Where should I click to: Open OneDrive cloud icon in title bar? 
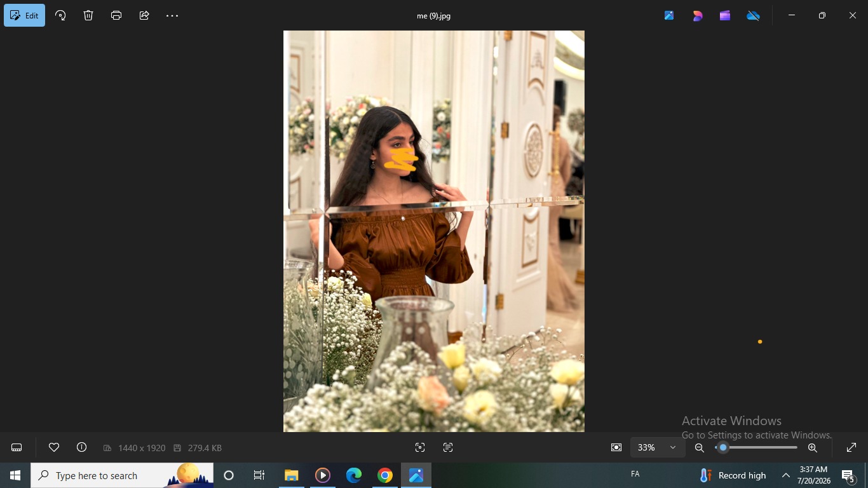coord(753,16)
